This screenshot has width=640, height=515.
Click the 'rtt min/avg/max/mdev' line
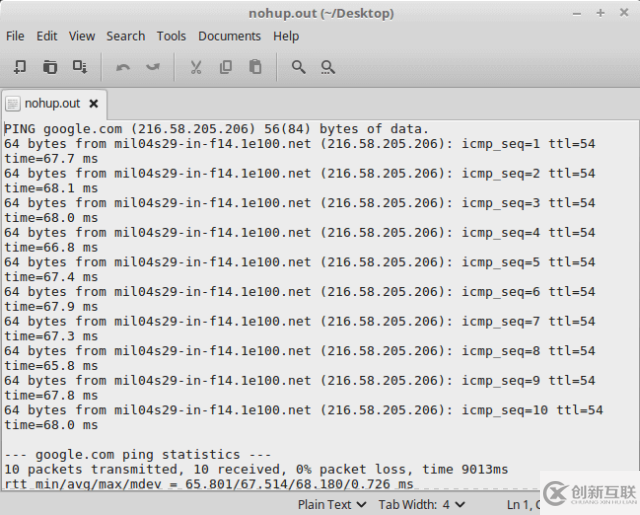(x=209, y=484)
